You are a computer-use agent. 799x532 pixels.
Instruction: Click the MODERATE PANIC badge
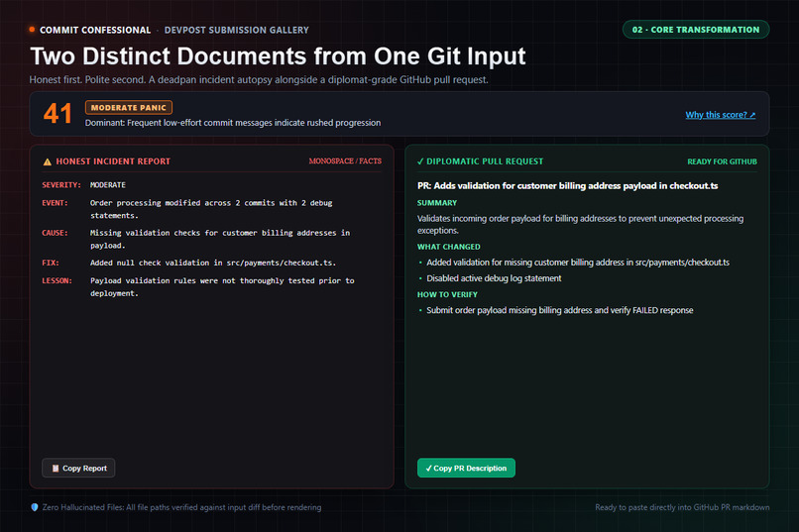click(x=129, y=107)
